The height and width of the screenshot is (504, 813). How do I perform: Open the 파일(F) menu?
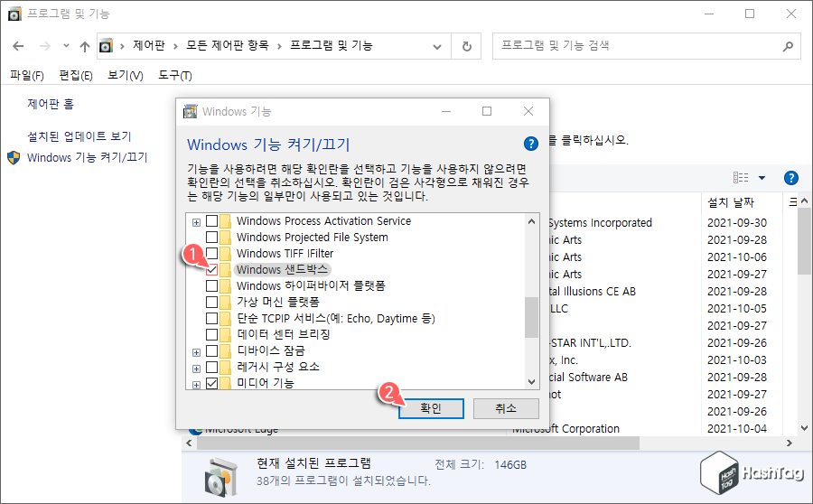coord(27,76)
